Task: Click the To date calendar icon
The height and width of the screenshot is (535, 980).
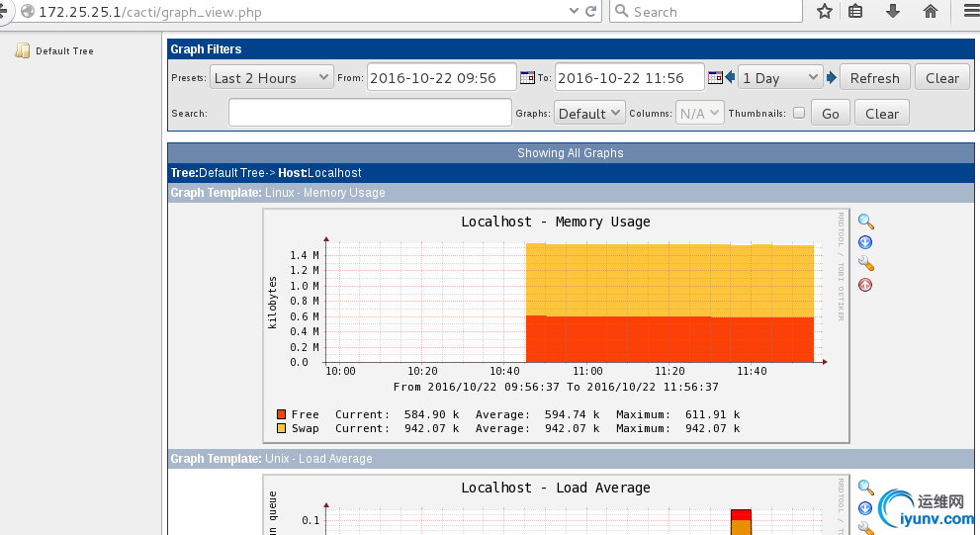Action: pos(715,77)
